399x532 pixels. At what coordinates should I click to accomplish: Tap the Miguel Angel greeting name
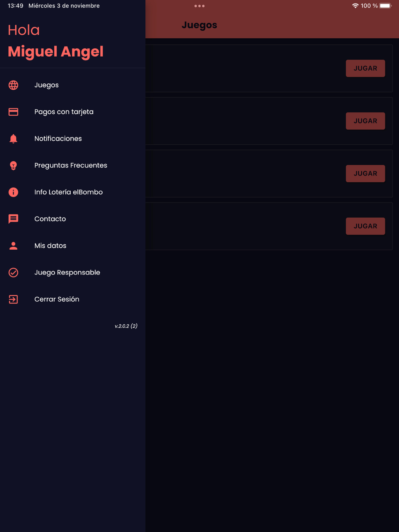[55, 51]
